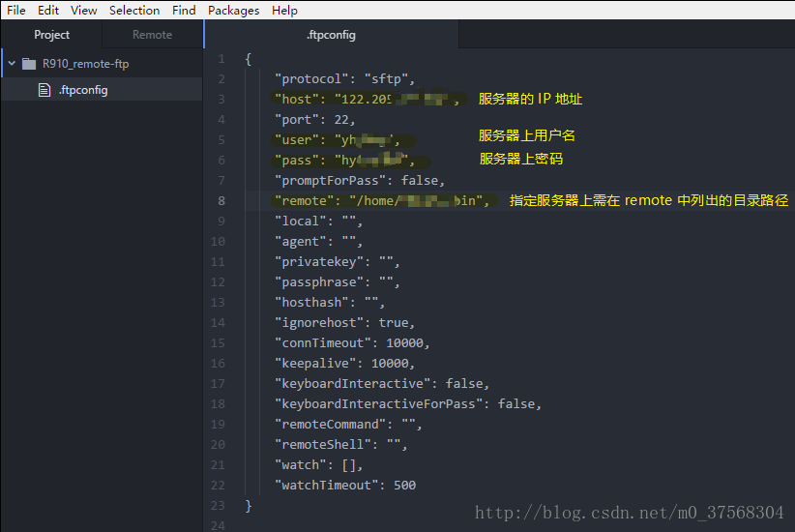Image resolution: width=795 pixels, height=532 pixels.
Task: Click the "remoteShell" line
Action: pos(340,444)
